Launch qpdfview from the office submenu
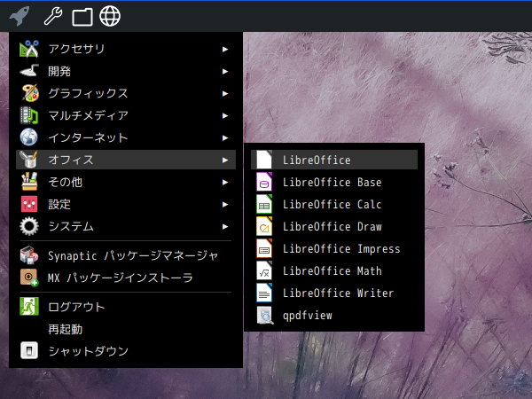This screenshot has width=532, height=399. click(x=334, y=315)
